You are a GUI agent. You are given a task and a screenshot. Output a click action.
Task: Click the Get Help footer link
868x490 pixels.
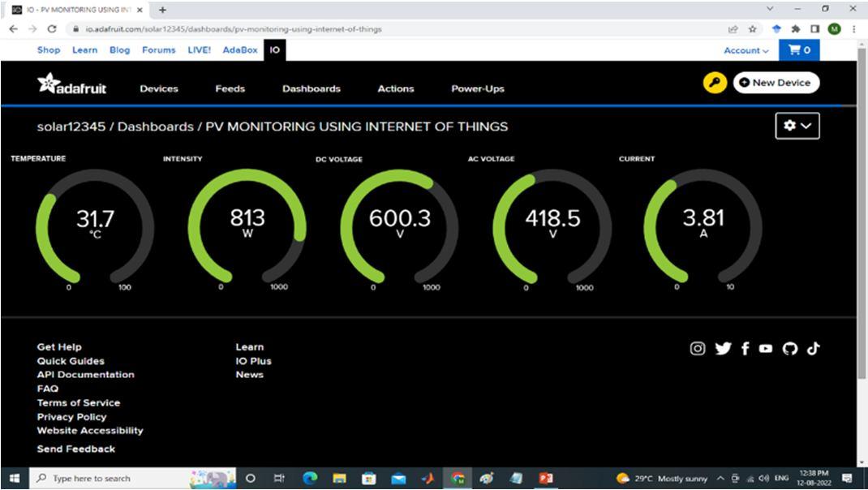coord(59,347)
